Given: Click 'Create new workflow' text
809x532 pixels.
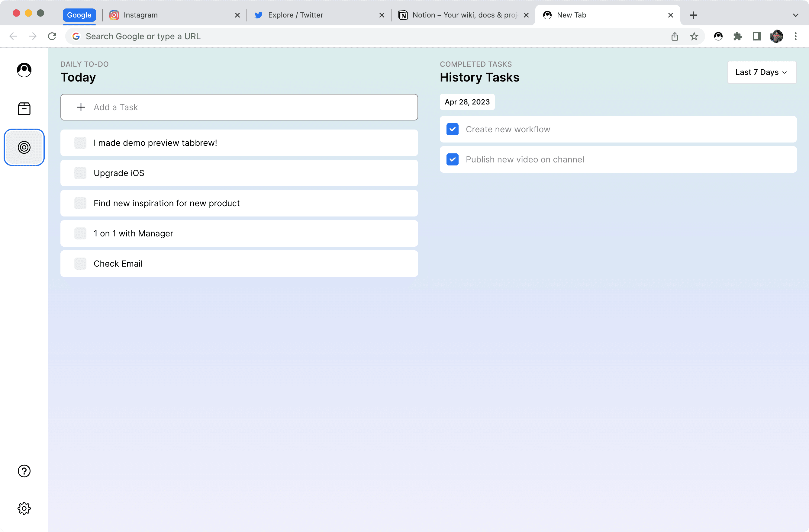Looking at the screenshot, I should pyautogui.click(x=508, y=129).
